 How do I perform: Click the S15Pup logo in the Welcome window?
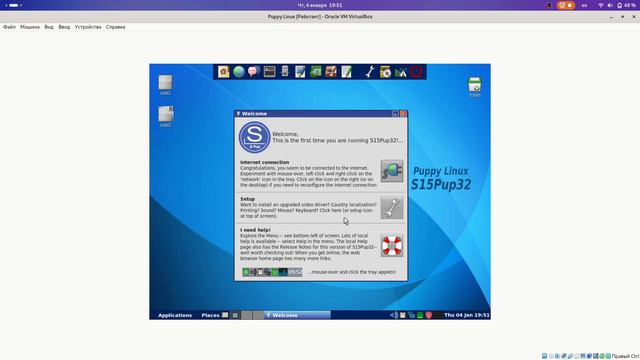(254, 137)
